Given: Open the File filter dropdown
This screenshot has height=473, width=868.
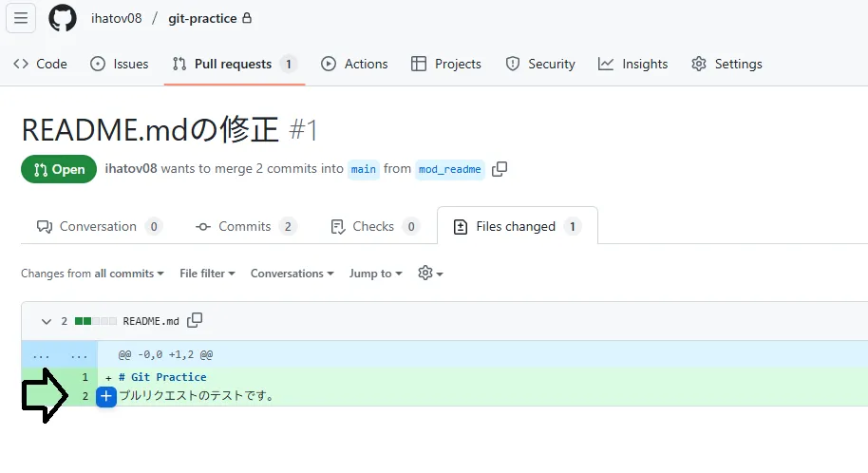Looking at the screenshot, I should pyautogui.click(x=208, y=274).
